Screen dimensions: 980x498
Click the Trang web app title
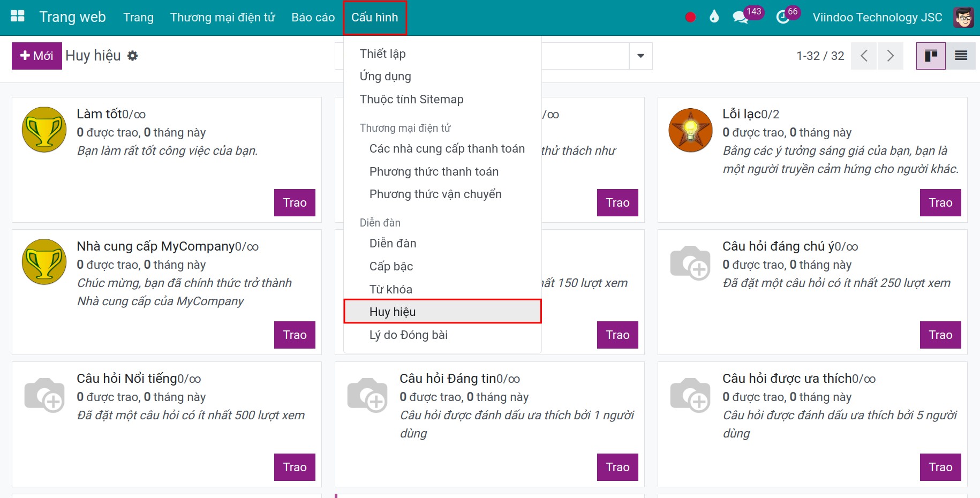pos(72,17)
